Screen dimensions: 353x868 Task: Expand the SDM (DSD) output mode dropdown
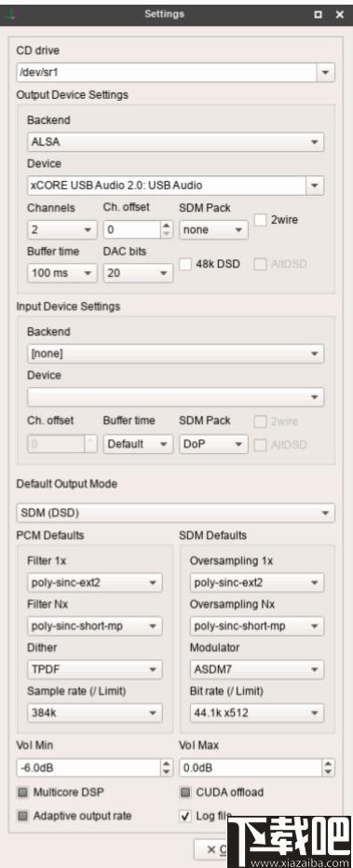(x=175, y=513)
